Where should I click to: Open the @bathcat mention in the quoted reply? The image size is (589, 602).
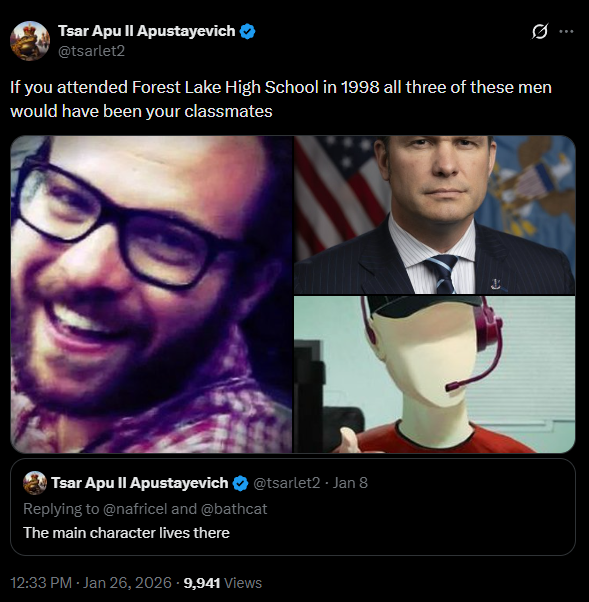click(x=234, y=509)
